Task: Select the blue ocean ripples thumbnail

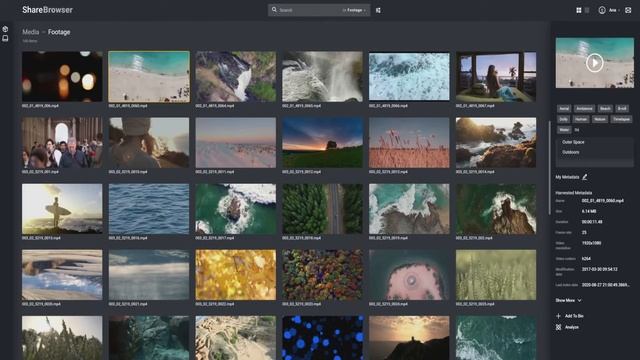Action: click(x=149, y=209)
